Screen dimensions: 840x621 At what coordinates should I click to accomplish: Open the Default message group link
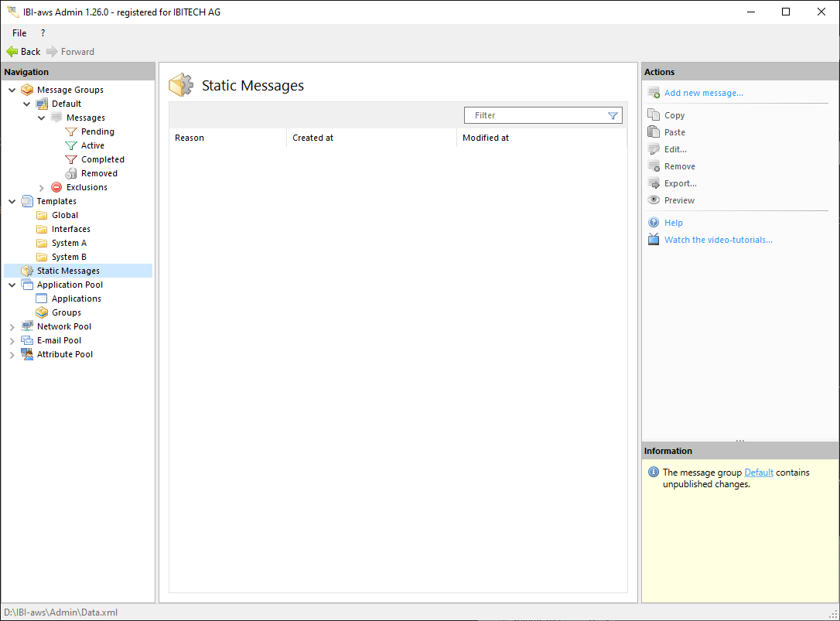pos(758,473)
